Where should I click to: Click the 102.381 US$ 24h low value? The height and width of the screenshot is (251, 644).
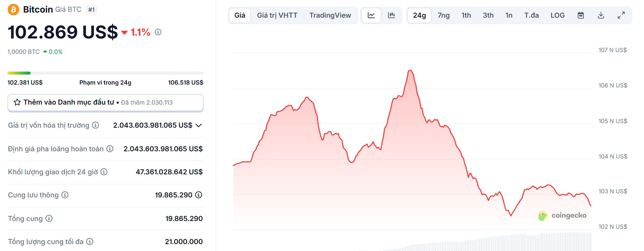25,83
